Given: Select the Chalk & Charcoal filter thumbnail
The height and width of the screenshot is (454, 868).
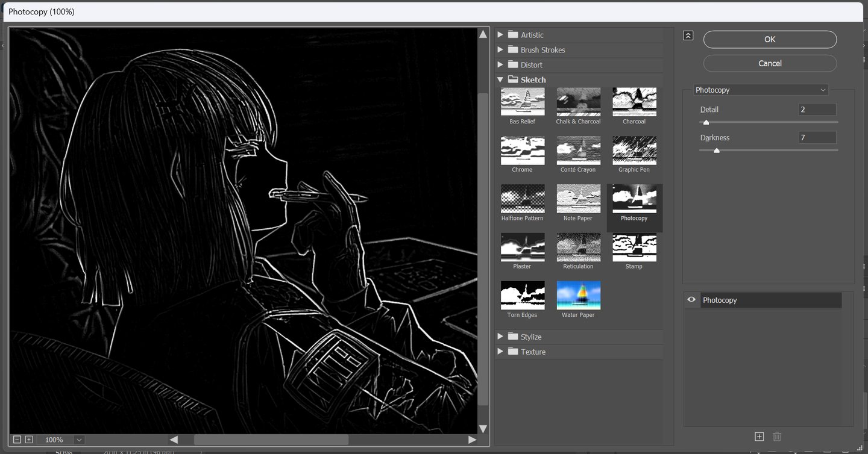Looking at the screenshot, I should (x=578, y=102).
